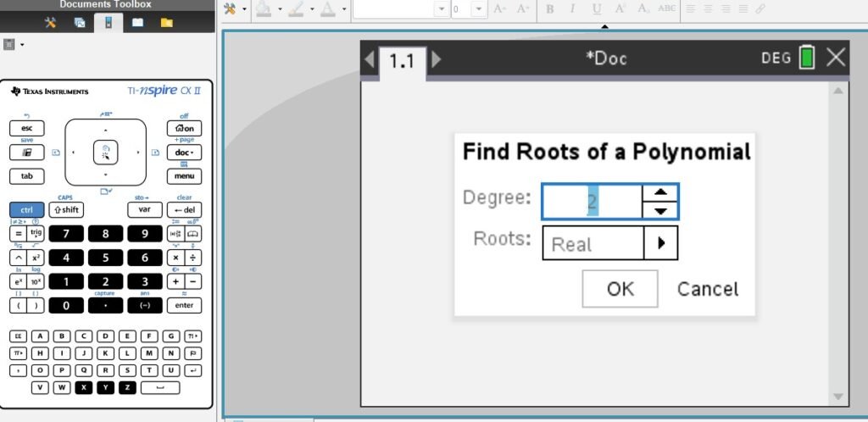Viewport: 868px width, 422px height.
Task: Open the font size dropdown
Action: pyautogui.click(x=480, y=8)
